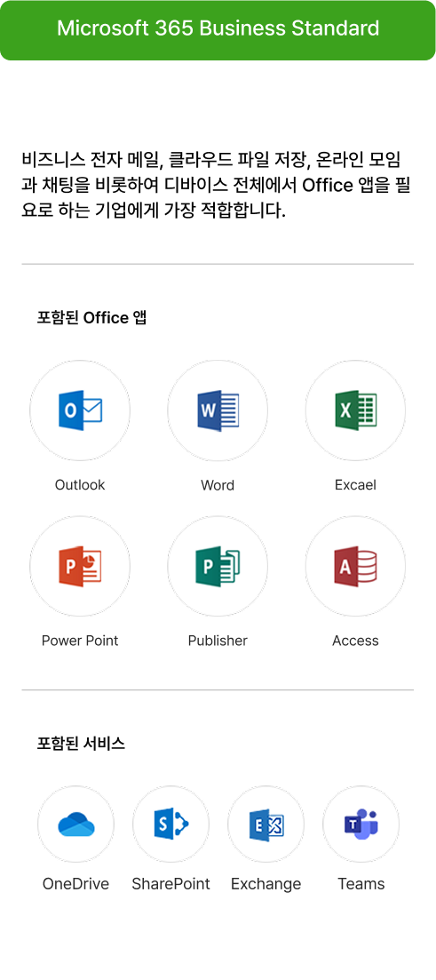Viewport: 436px width, 980px height.
Task: Select the Publisher app icon
Action: [218, 566]
